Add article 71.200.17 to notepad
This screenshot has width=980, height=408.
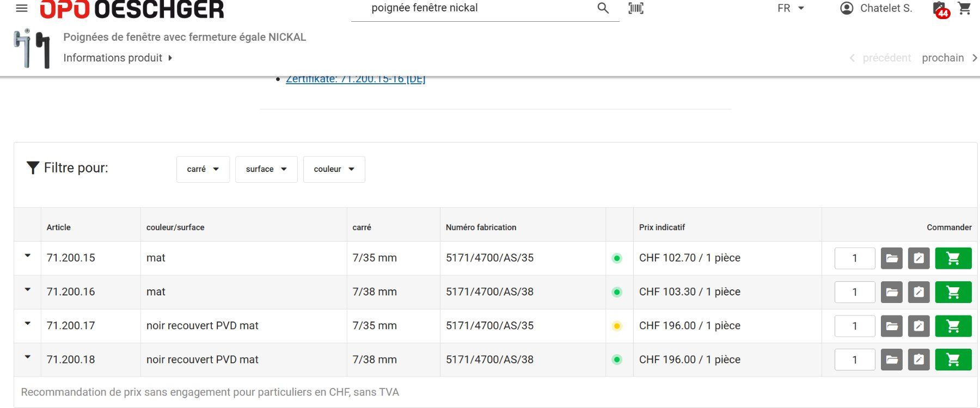pos(919,326)
